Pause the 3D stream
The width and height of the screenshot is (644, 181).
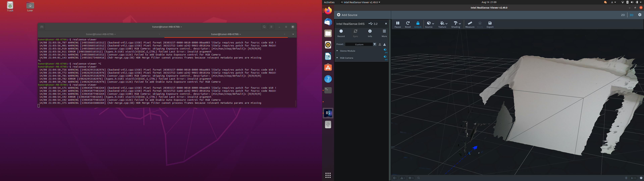pos(397,24)
